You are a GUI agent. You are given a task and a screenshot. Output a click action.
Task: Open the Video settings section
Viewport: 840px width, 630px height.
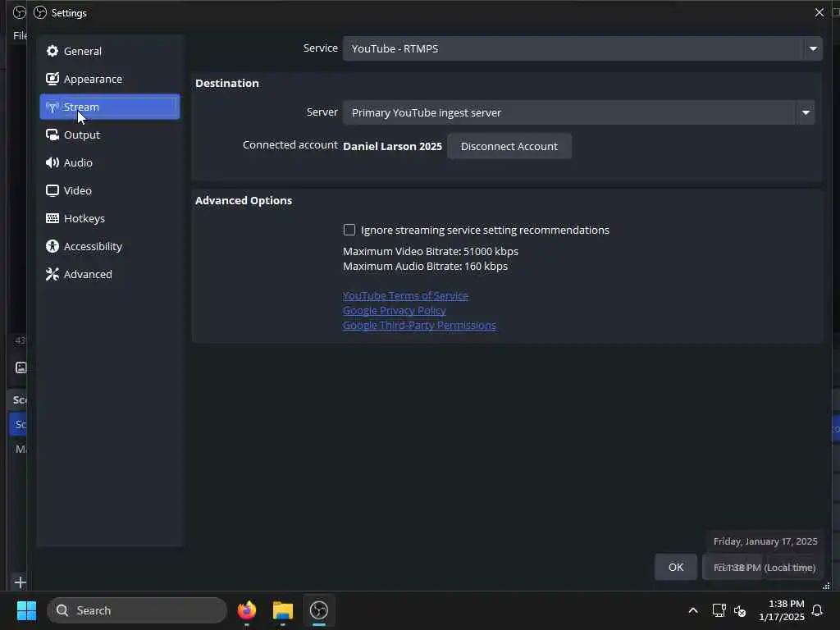click(110, 190)
